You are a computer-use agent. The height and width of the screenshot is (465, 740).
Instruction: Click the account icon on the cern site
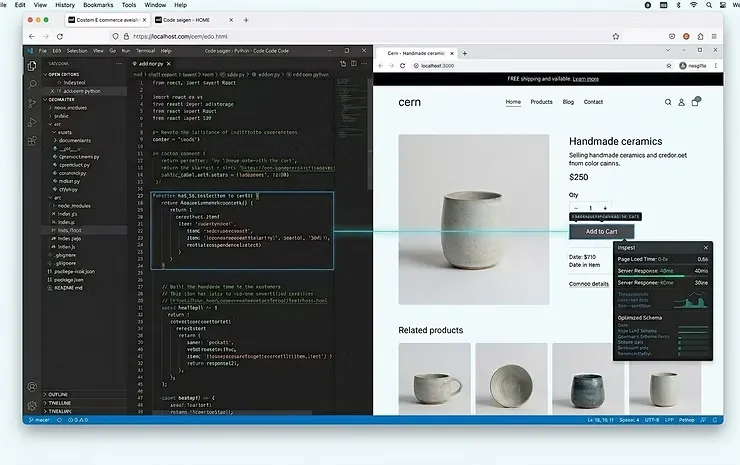[x=681, y=102]
